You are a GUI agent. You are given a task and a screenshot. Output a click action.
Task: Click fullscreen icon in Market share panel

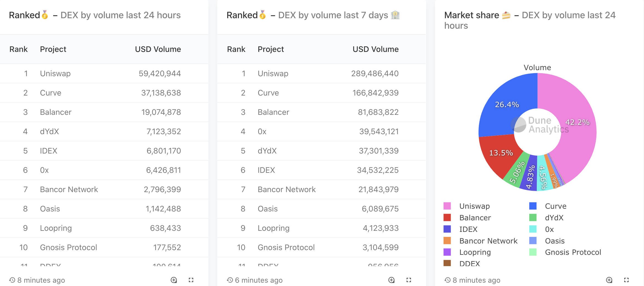click(626, 280)
